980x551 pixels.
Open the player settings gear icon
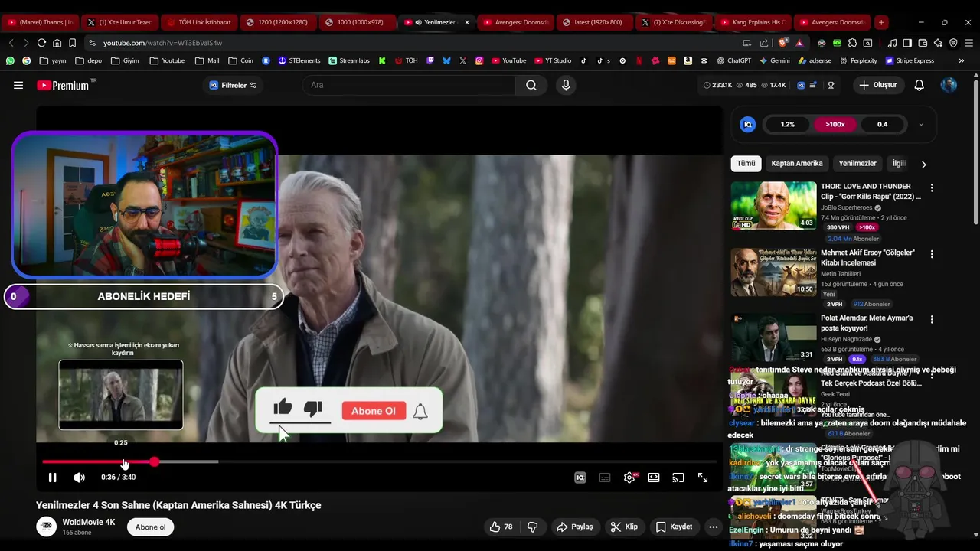click(629, 478)
